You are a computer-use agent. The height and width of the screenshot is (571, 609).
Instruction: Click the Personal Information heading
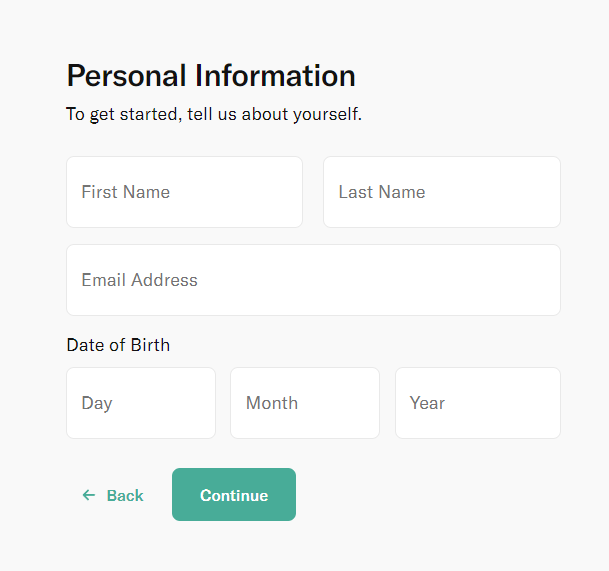pyautogui.click(x=211, y=76)
